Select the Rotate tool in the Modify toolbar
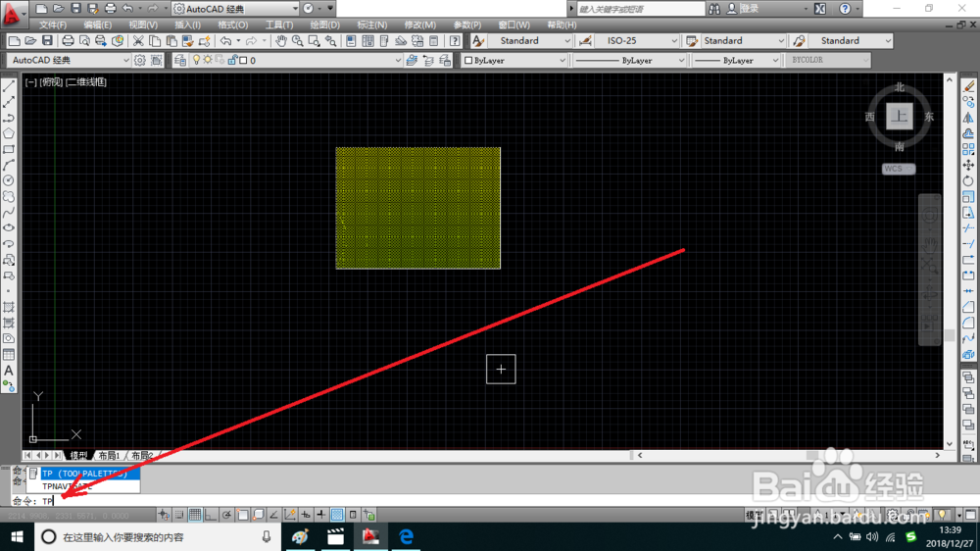 pyautogui.click(x=968, y=180)
